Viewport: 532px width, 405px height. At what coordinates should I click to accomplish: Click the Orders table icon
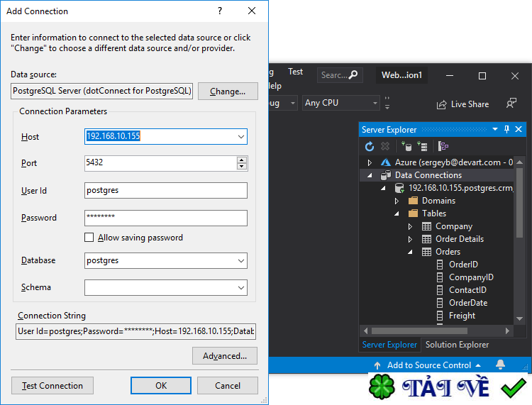426,252
